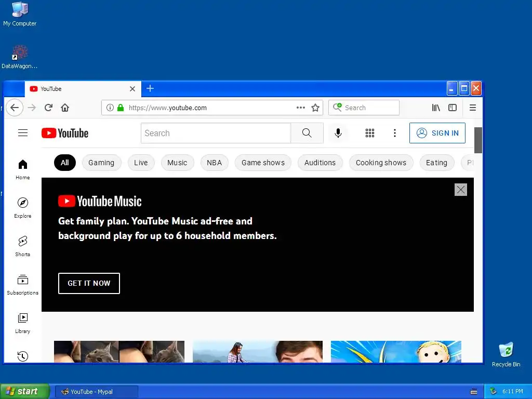
Task: Reload the page with refresh icon
Action: coord(48,108)
